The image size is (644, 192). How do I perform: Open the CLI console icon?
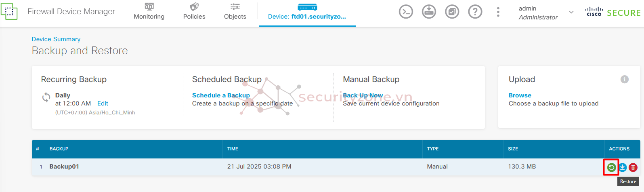pyautogui.click(x=406, y=12)
